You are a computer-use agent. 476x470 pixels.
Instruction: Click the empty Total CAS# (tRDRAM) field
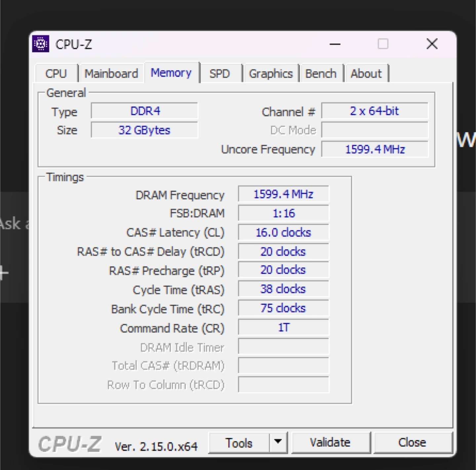[283, 366]
